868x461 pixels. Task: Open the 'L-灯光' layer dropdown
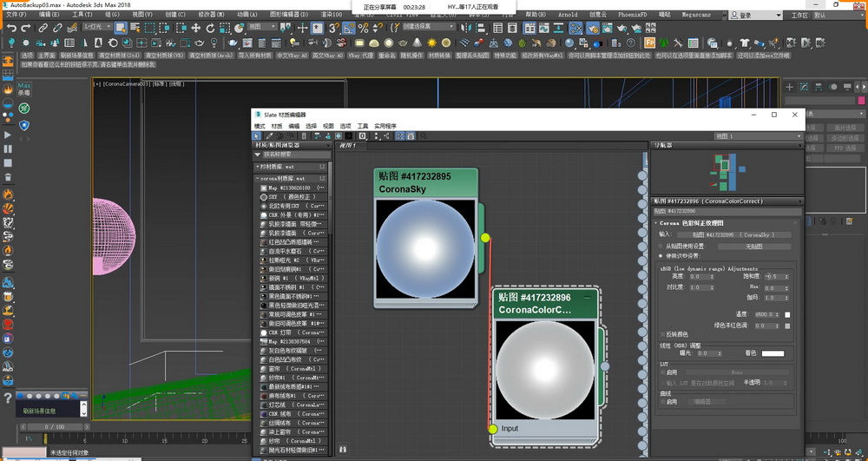tap(97, 27)
